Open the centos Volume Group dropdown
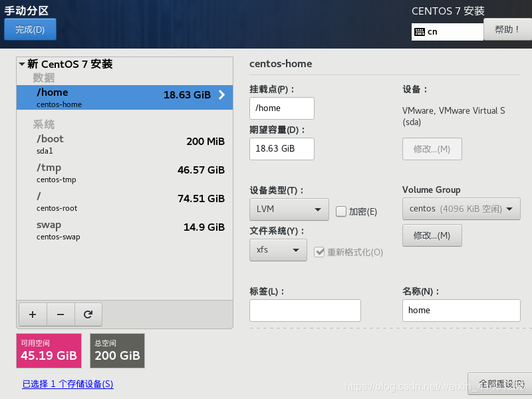532x399 pixels. pyautogui.click(x=461, y=209)
